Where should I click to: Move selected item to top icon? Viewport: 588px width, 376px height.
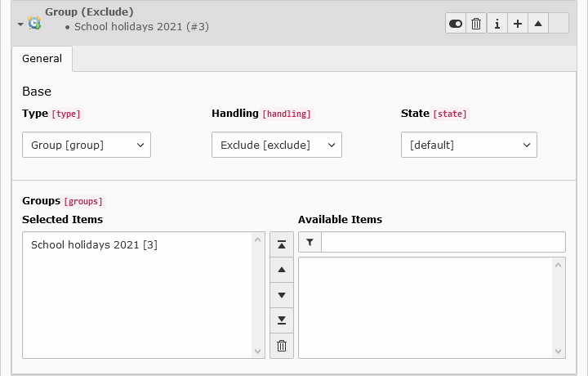pyautogui.click(x=282, y=244)
